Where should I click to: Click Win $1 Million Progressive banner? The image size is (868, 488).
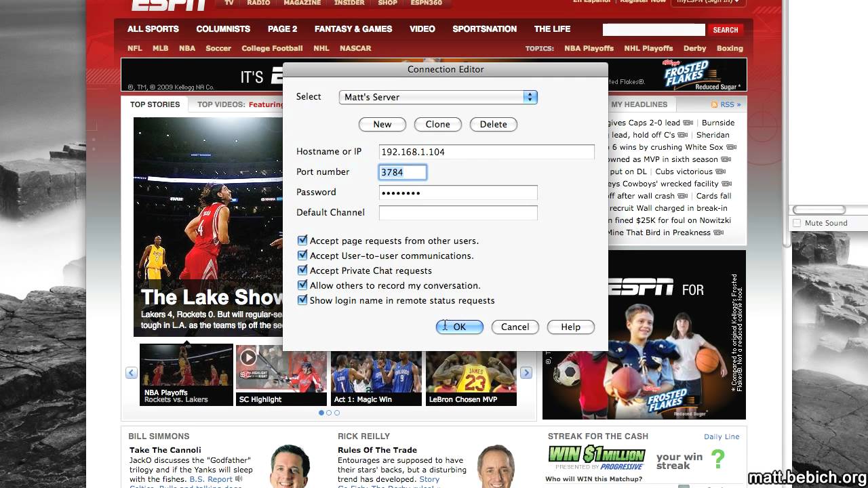click(597, 457)
